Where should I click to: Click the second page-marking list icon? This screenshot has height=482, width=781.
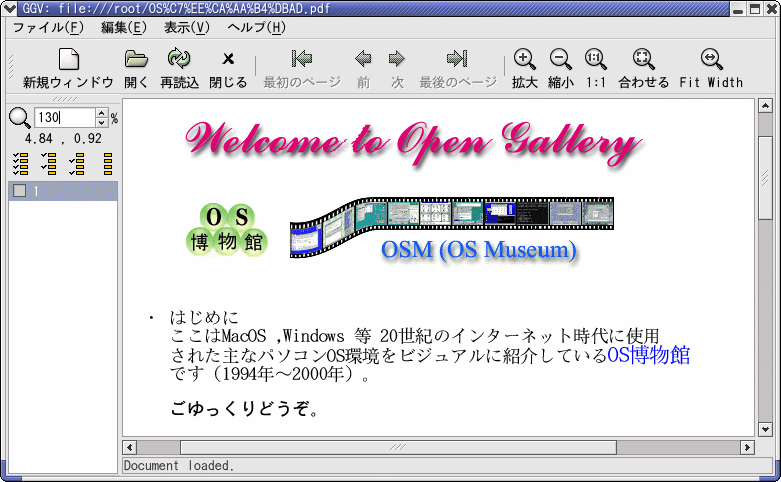49,164
